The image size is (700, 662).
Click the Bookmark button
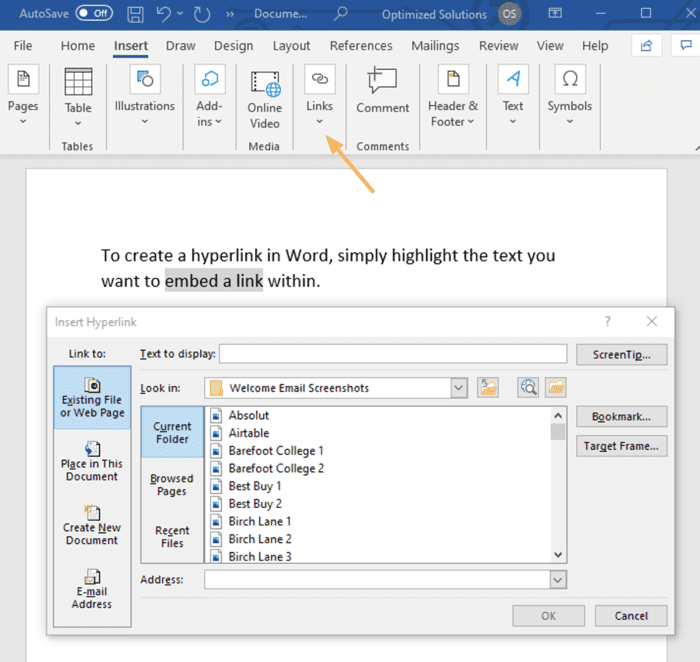click(x=622, y=416)
